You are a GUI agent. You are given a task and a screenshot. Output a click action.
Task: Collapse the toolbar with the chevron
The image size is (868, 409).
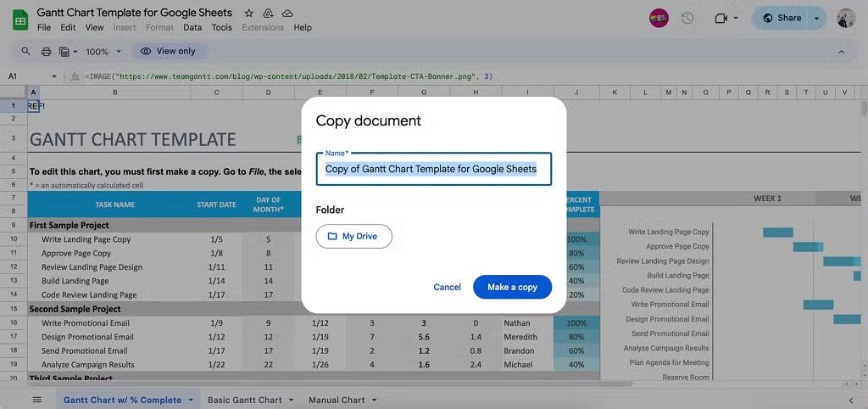tap(842, 52)
